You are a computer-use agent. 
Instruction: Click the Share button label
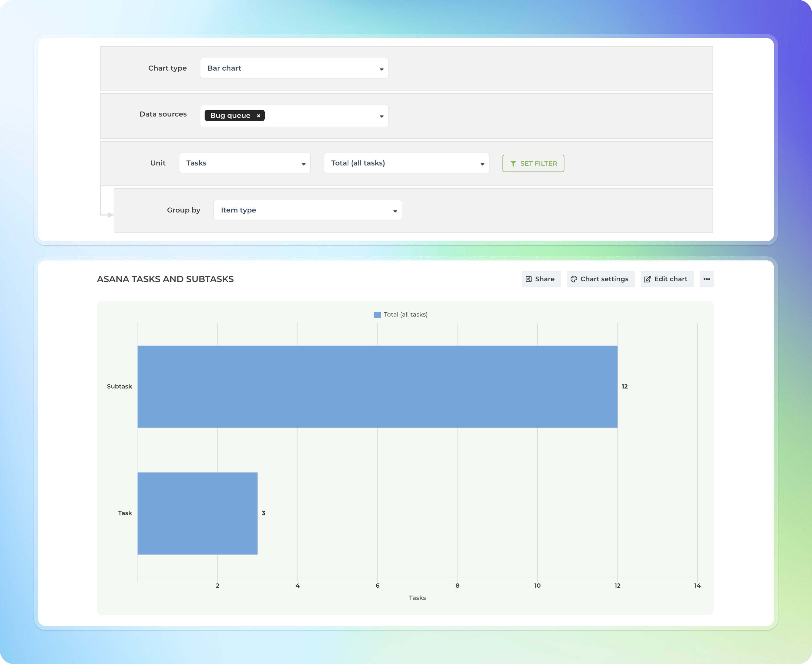pyautogui.click(x=544, y=279)
